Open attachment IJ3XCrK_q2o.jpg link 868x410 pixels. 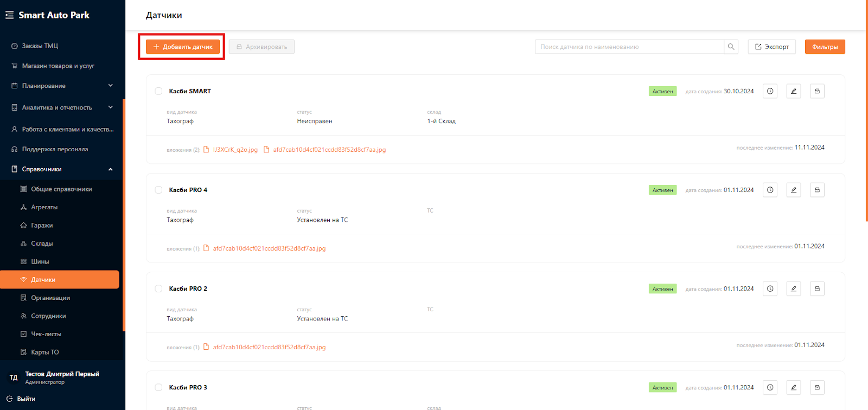[x=235, y=150]
